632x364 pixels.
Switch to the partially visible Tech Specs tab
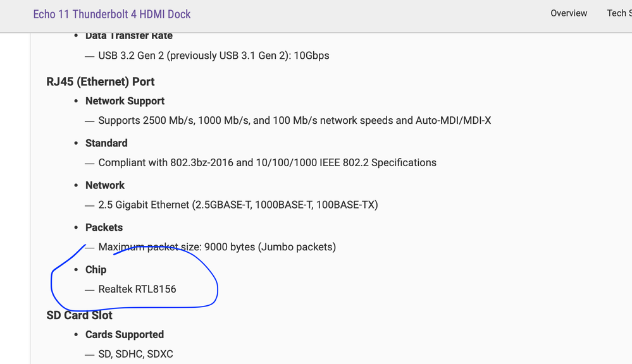tap(619, 13)
